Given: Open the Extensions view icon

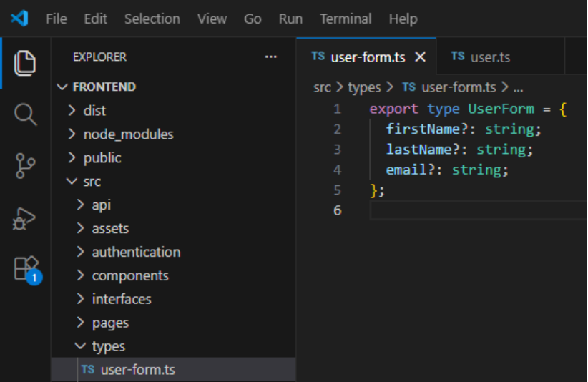Looking at the screenshot, I should [25, 268].
